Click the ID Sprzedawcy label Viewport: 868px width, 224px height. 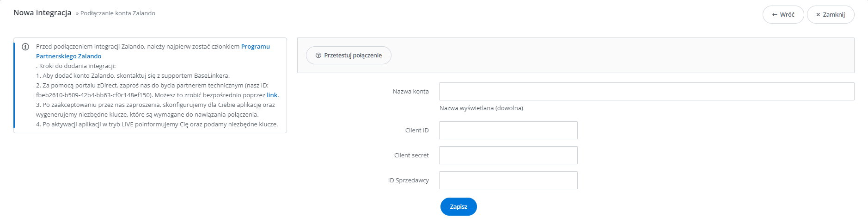[x=409, y=180]
